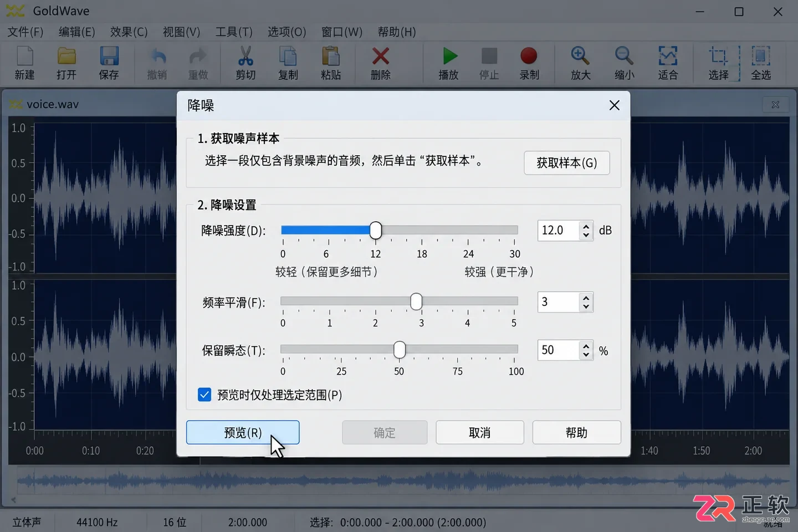Click the 获取样本(G) button
The height and width of the screenshot is (532, 798).
pyautogui.click(x=567, y=163)
